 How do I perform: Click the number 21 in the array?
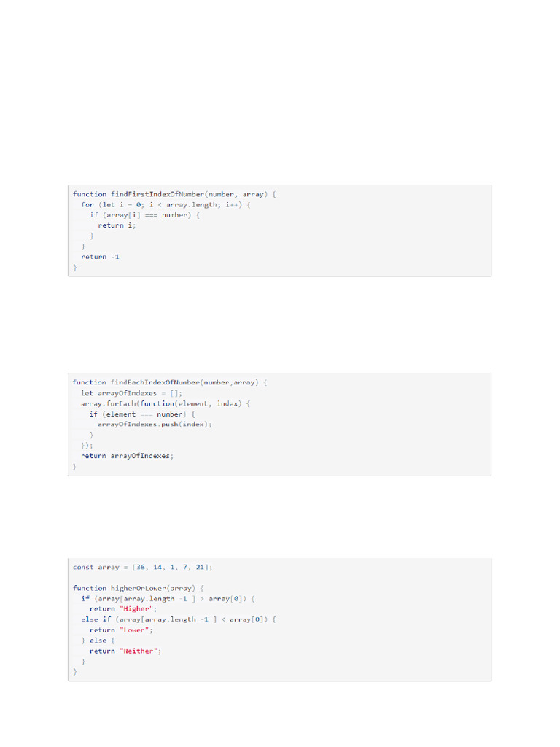pyautogui.click(x=201, y=567)
